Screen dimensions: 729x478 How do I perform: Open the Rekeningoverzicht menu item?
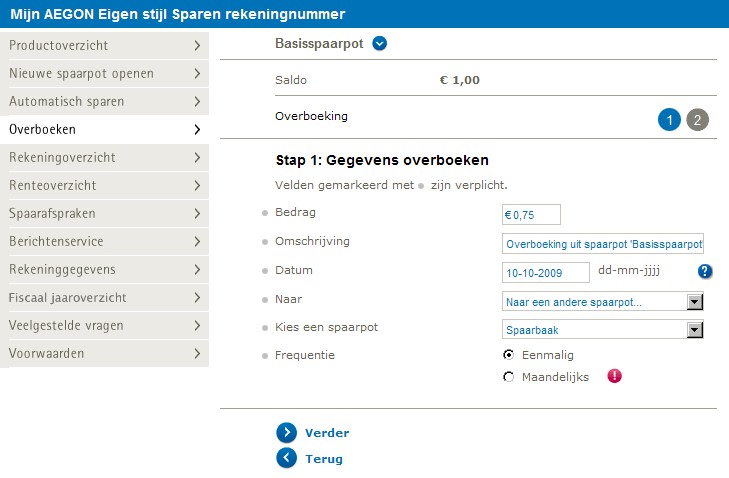pyautogui.click(x=105, y=158)
